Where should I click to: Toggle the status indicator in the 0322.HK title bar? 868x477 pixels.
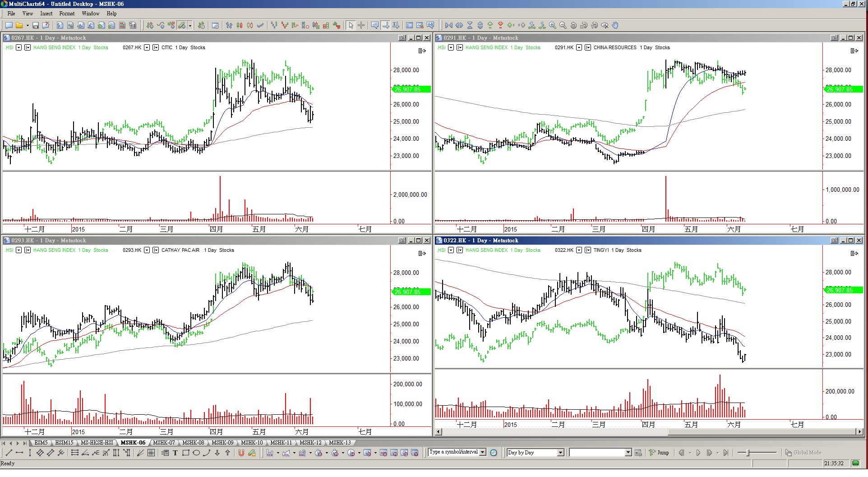(834, 241)
